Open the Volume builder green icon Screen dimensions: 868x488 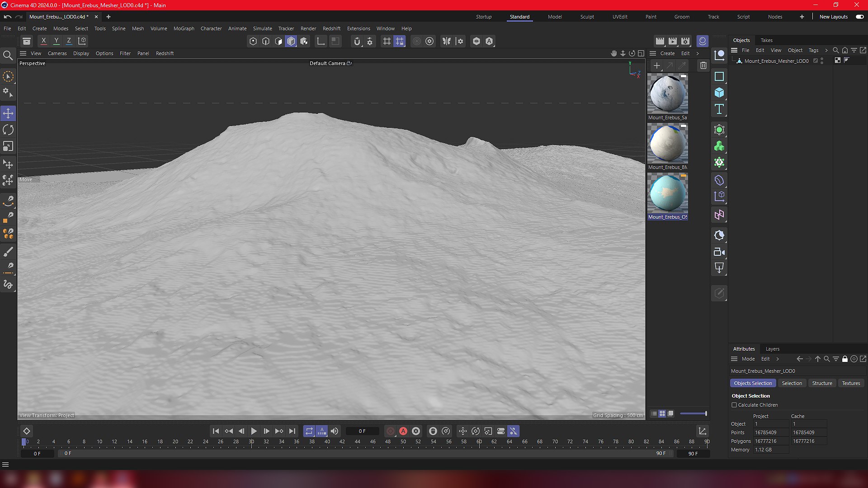[x=719, y=146]
